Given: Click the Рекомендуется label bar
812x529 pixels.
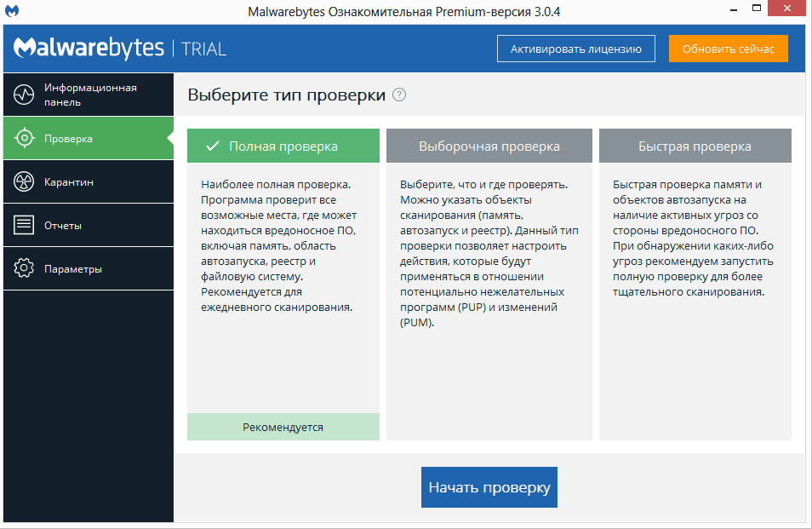Looking at the screenshot, I should (283, 427).
